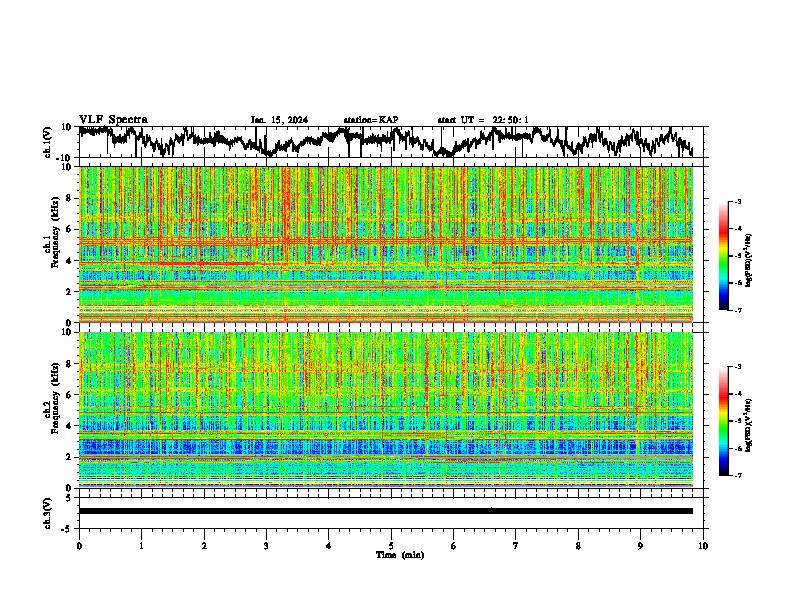
Task: Click the ch.1 waveform trace plot
Action: point(386,142)
